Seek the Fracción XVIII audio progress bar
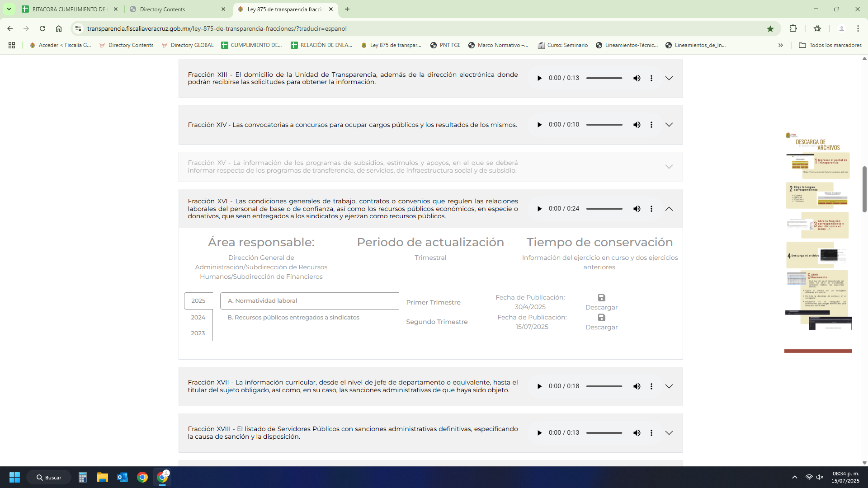This screenshot has width=868, height=488. (x=604, y=433)
